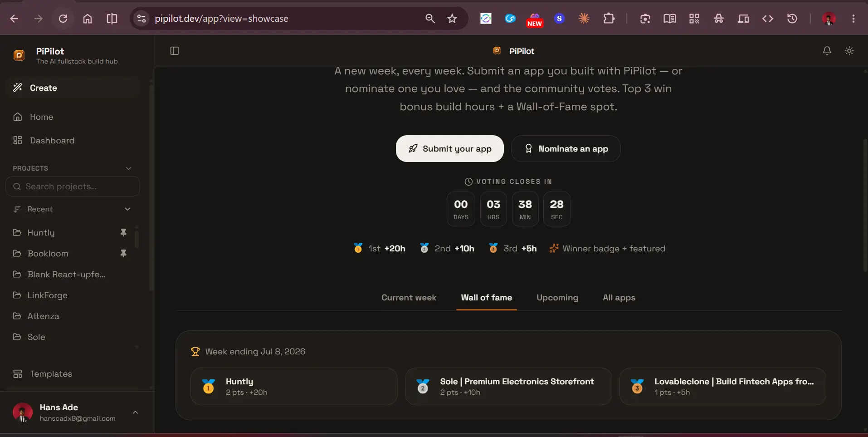Click Nominate an app button
The width and height of the screenshot is (868, 437).
tap(566, 149)
